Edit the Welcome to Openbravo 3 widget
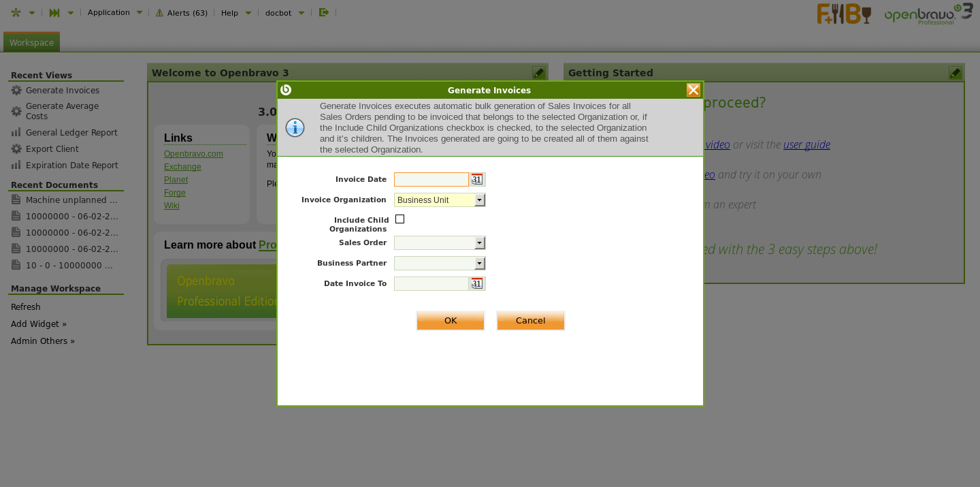Screen dimensions: 980x487 [538, 73]
